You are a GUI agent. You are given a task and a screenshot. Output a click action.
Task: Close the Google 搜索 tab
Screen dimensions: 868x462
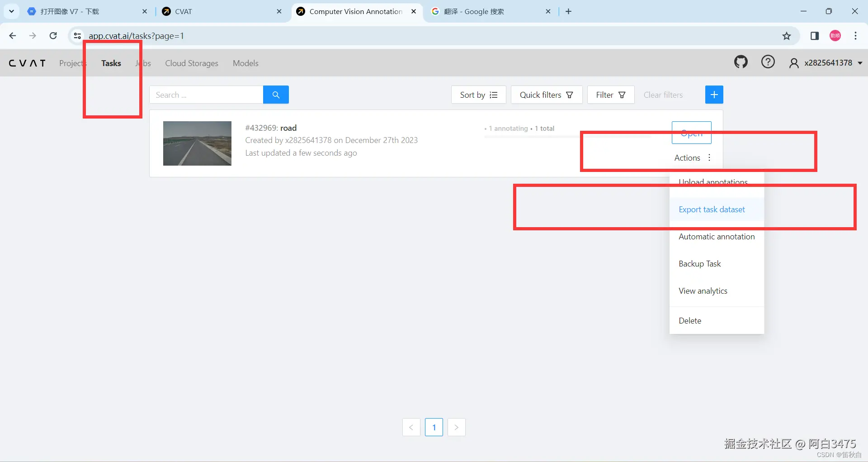tap(548, 11)
